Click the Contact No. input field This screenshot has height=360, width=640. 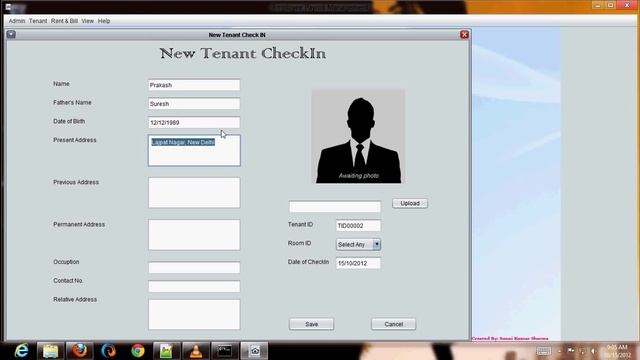point(194,287)
